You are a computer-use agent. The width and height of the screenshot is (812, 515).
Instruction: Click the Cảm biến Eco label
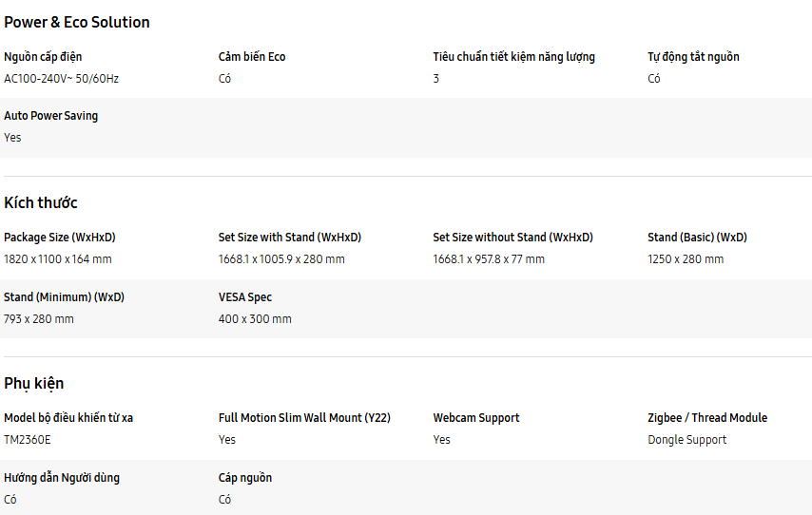pos(252,57)
